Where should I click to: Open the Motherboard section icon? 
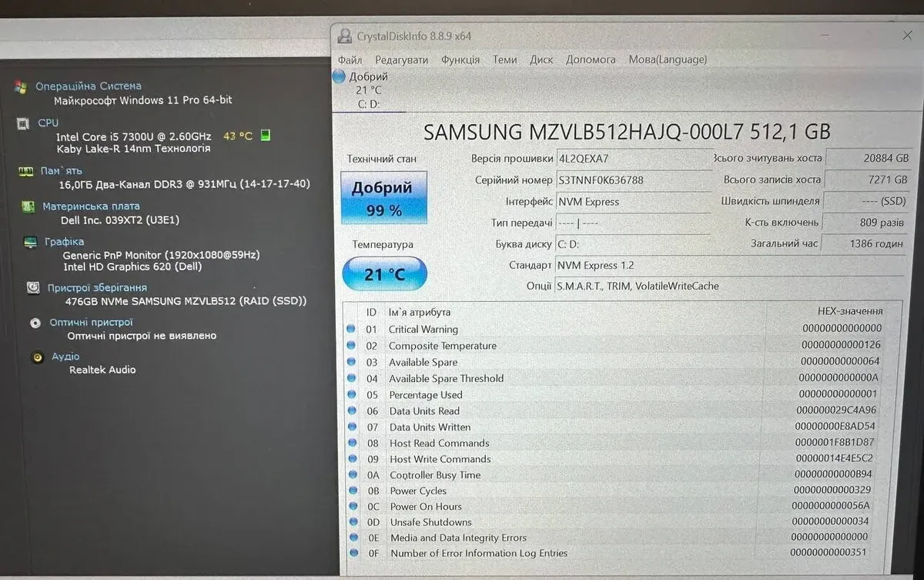pos(28,206)
